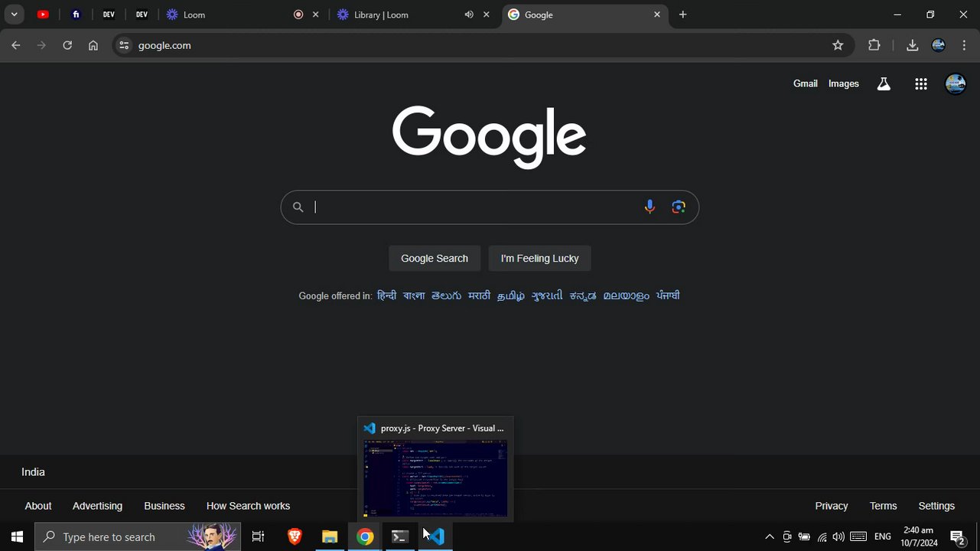Launch Brave browser from taskbar
The width and height of the screenshot is (980, 551).
295,536
